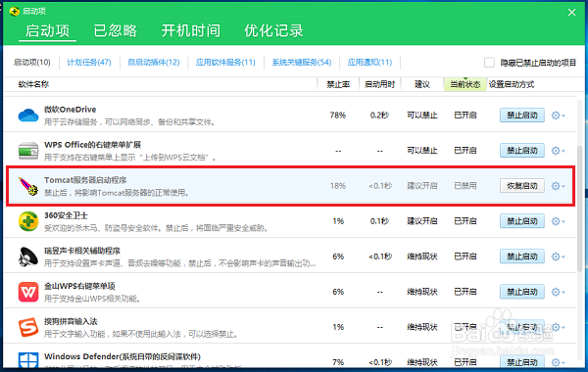588x372 pixels.
Task: Close the 启动项 window
Action: [571, 13]
